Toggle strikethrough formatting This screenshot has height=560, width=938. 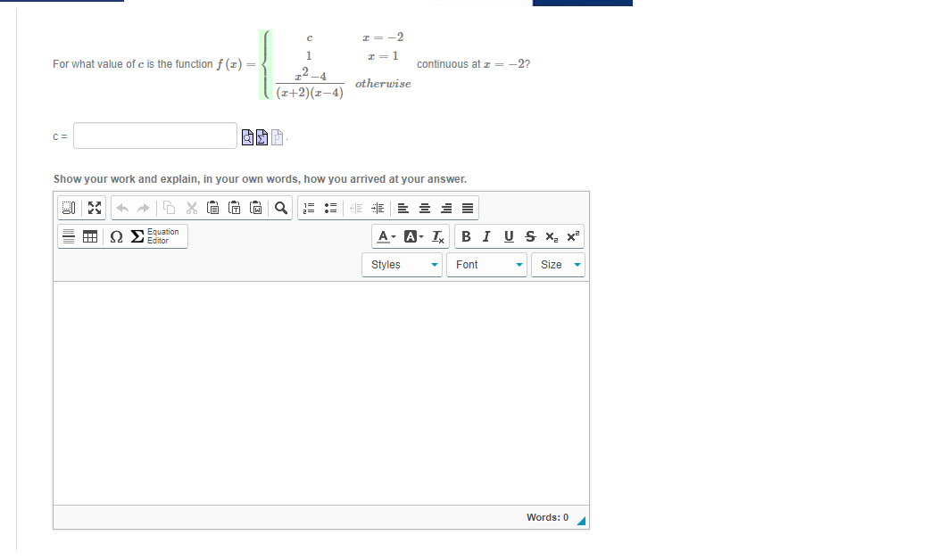(530, 236)
